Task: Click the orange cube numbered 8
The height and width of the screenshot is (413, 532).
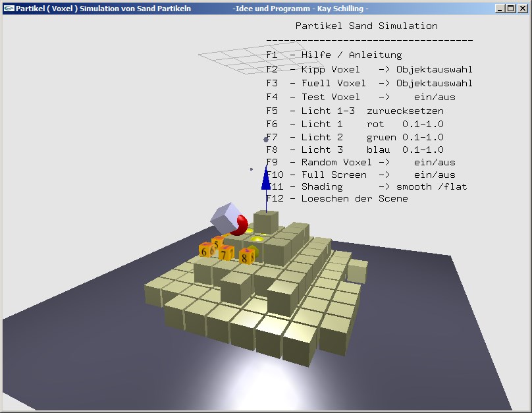Action: click(247, 257)
